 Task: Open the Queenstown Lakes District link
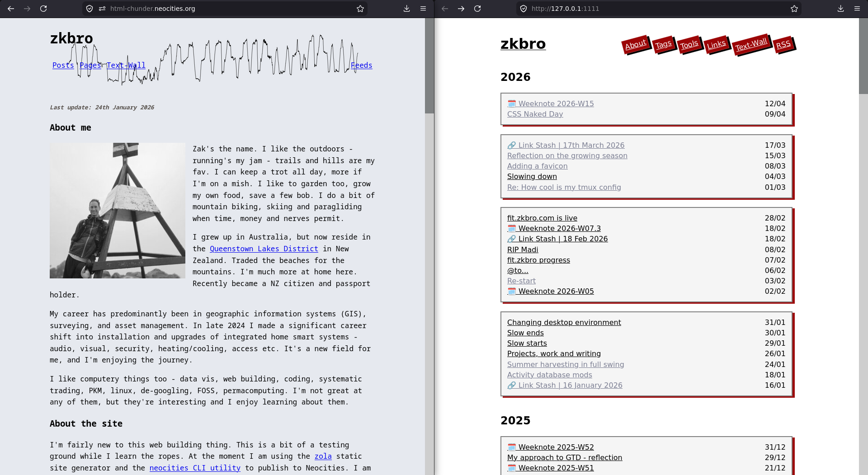pos(264,249)
